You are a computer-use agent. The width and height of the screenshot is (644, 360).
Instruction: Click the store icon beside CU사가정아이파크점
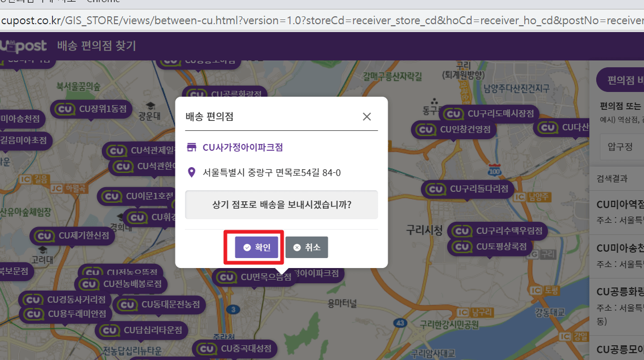click(x=192, y=147)
